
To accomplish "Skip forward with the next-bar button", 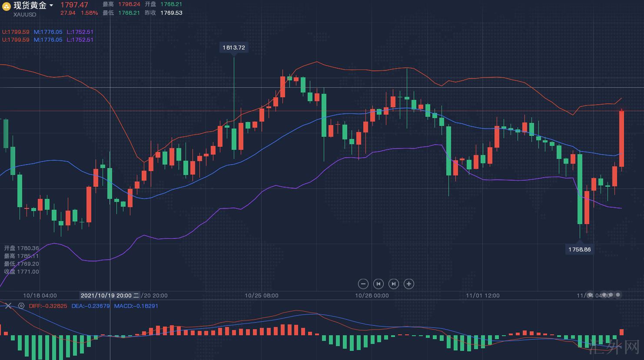I will click(393, 284).
